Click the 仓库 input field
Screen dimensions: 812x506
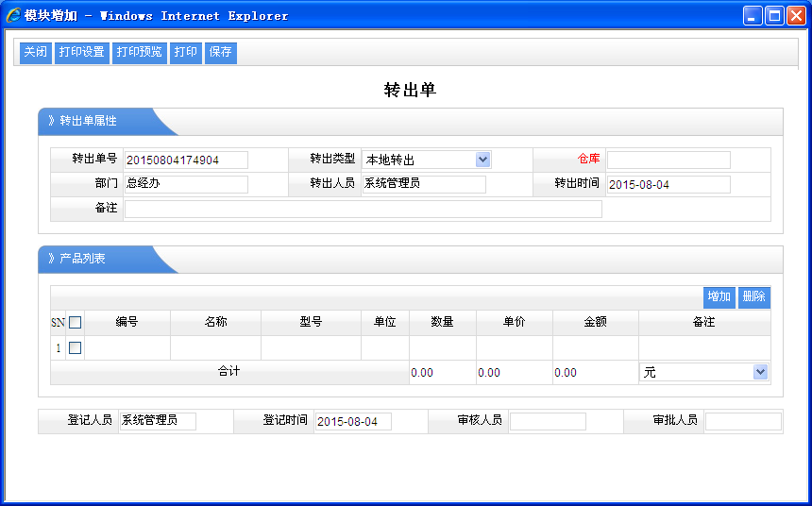(668, 160)
